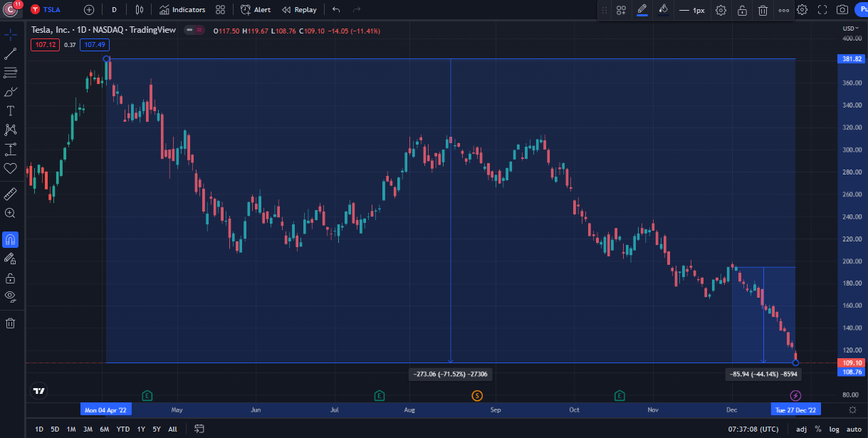This screenshot has height=438, width=868.
Task: Switch to 3M date range
Action: (88, 429)
